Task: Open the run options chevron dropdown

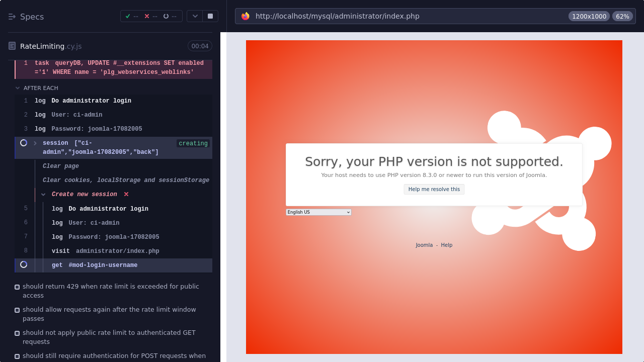Action: [x=195, y=16]
